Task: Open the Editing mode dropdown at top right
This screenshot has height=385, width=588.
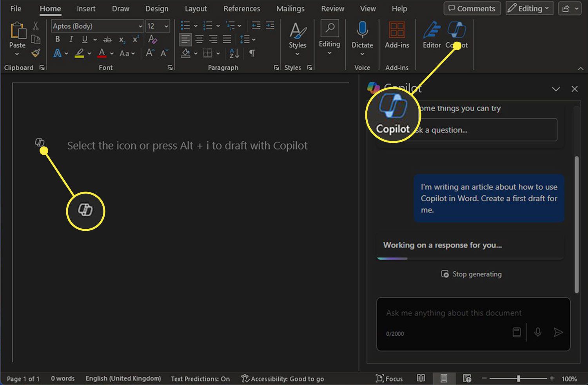Action: point(529,9)
